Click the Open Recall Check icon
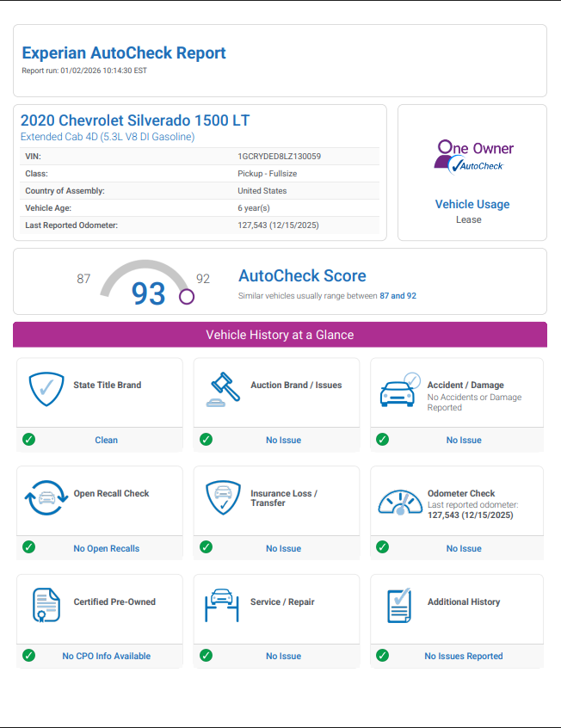 coord(46,498)
